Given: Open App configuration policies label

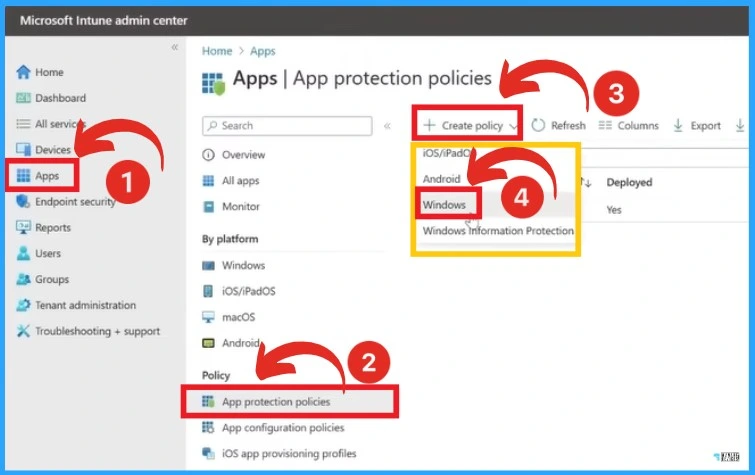Looking at the screenshot, I should pos(283,428).
